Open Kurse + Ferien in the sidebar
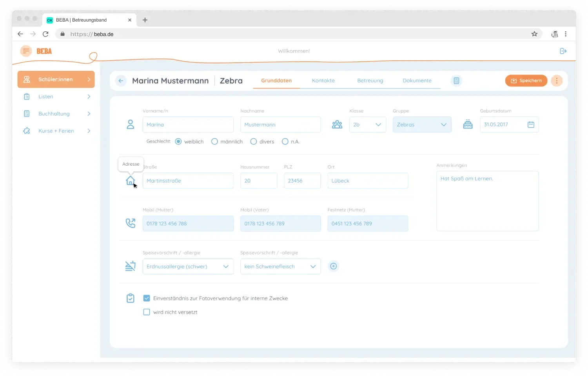Viewport: 588px width, 376px height. tap(56, 131)
